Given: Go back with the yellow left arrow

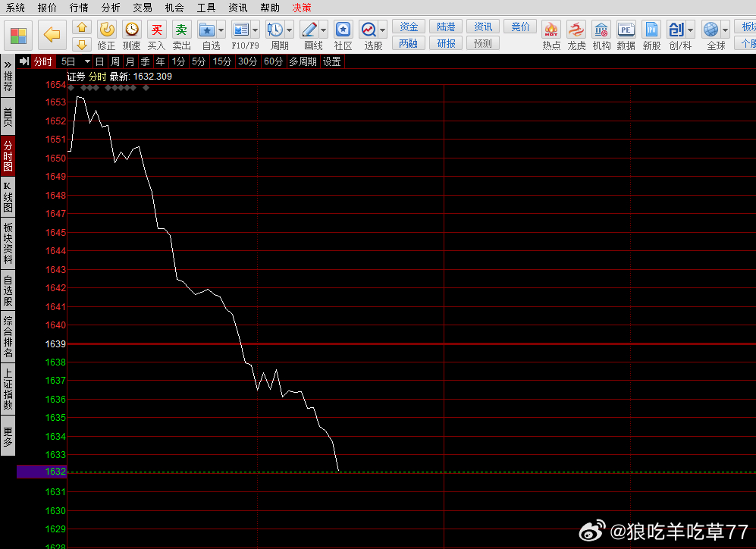Looking at the screenshot, I should tap(52, 36).
